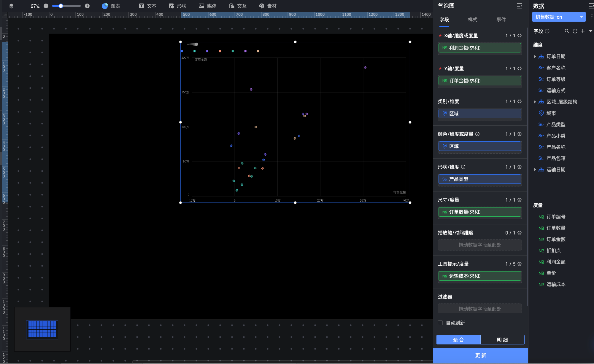Screen dimensions: 594x364
Task: Search fields with magnifier icon
Action: pyautogui.click(x=567, y=31)
